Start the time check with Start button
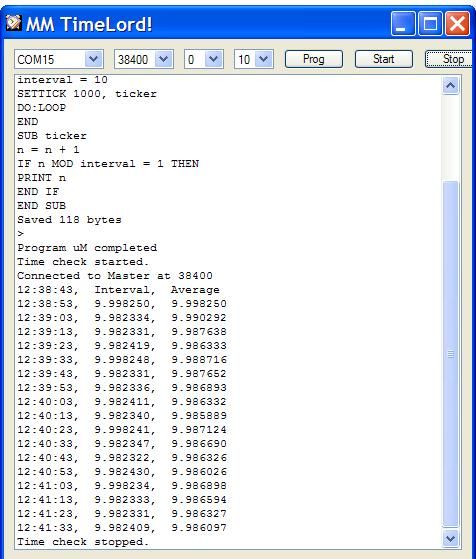This screenshot has width=476, height=559. [x=384, y=59]
